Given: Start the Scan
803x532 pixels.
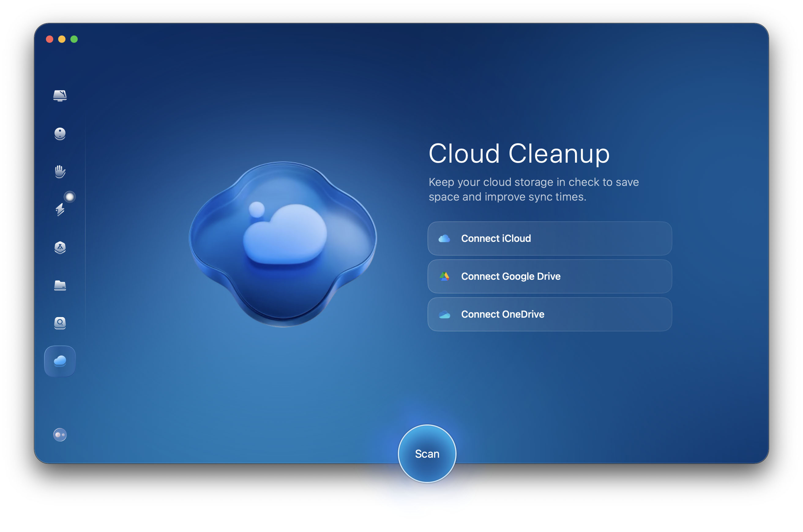Looking at the screenshot, I should coord(427,454).
